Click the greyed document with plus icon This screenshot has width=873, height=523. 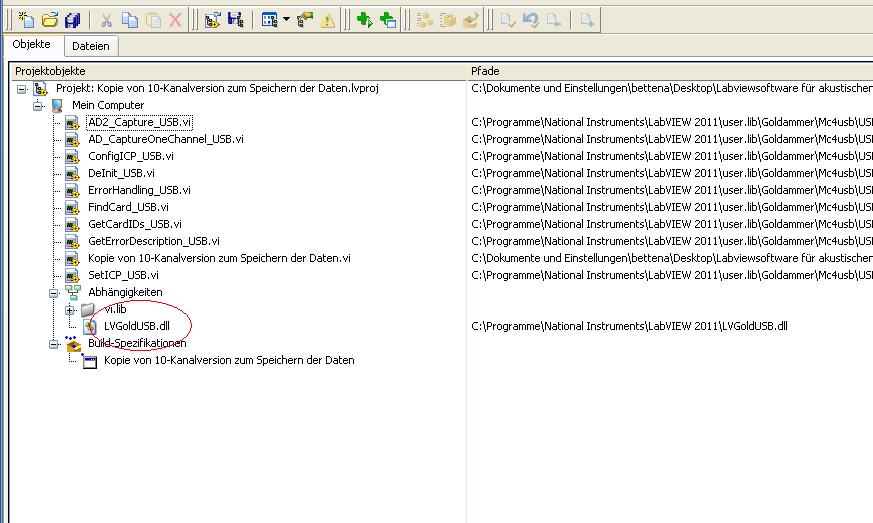click(x=587, y=20)
